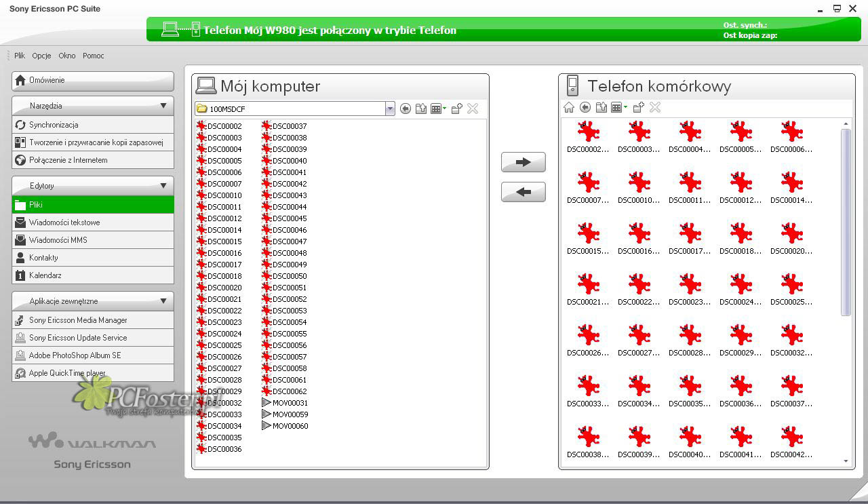
Task: Launch Sony Ericsson Media Manager
Action: tap(93, 320)
